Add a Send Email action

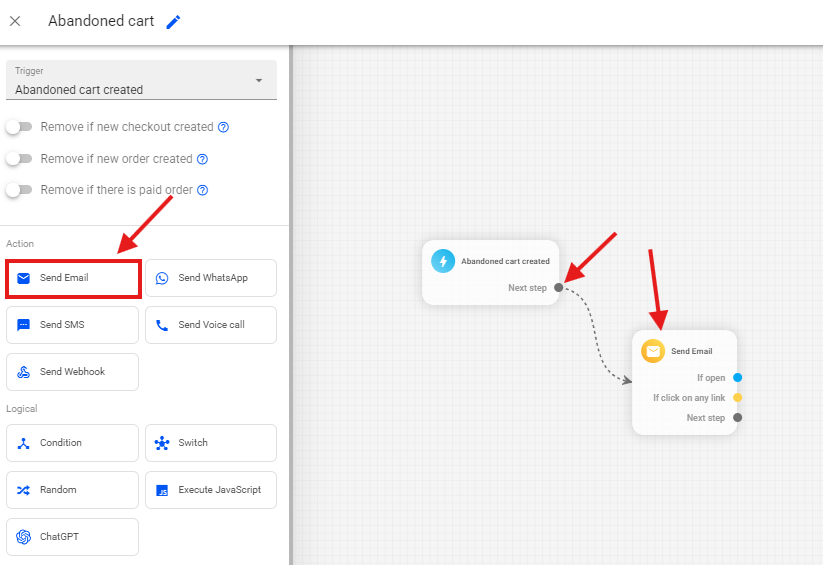click(x=72, y=278)
